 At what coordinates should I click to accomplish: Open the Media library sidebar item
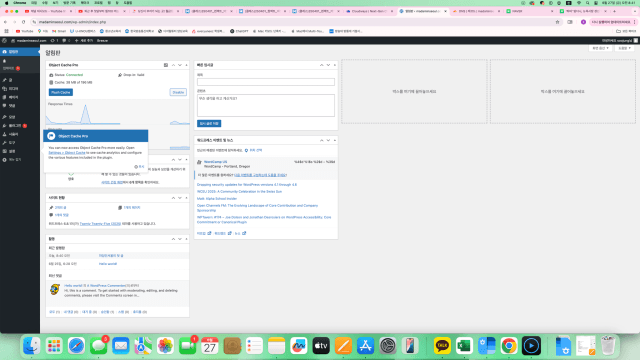(20, 89)
